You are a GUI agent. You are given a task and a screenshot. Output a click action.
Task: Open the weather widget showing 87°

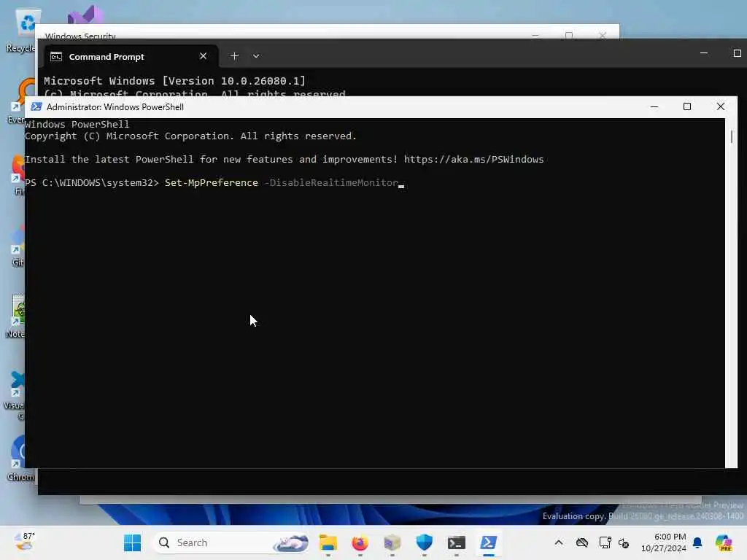coord(24,542)
